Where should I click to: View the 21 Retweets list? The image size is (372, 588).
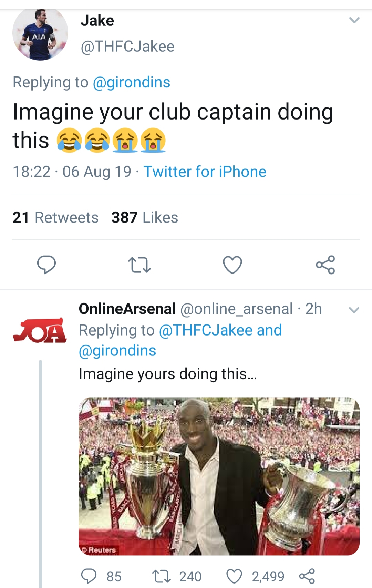tap(55, 217)
